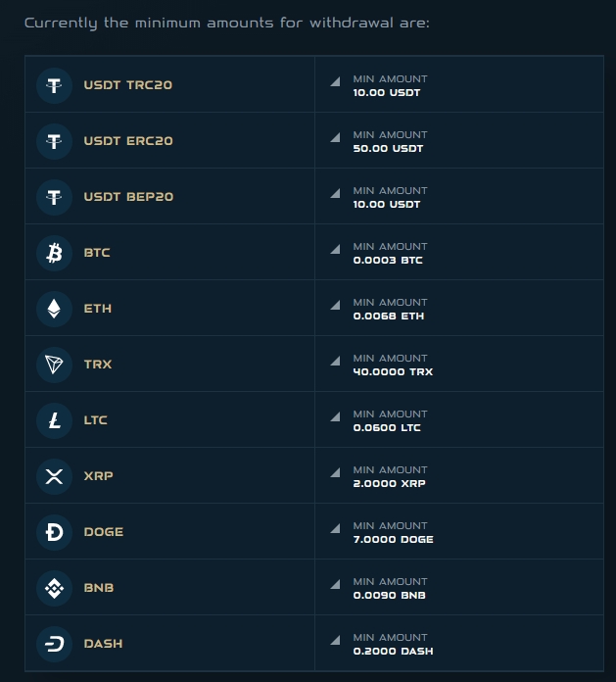This screenshot has height=682, width=616.
Task: Click the Tron TRX icon
Action: (54, 365)
